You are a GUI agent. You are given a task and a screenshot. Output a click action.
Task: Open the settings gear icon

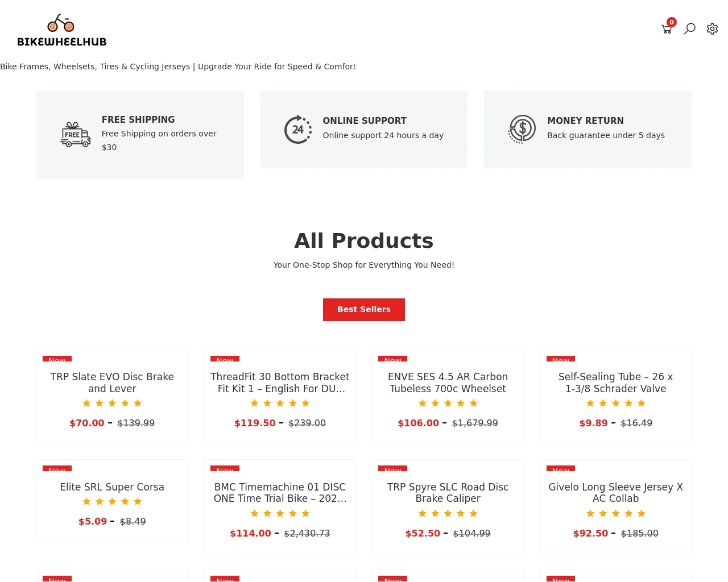coord(712,28)
